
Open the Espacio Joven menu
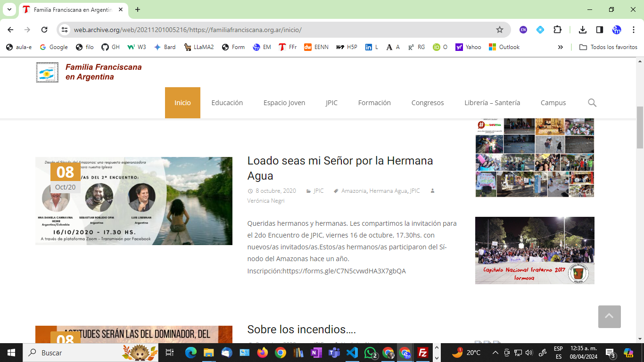(284, 103)
